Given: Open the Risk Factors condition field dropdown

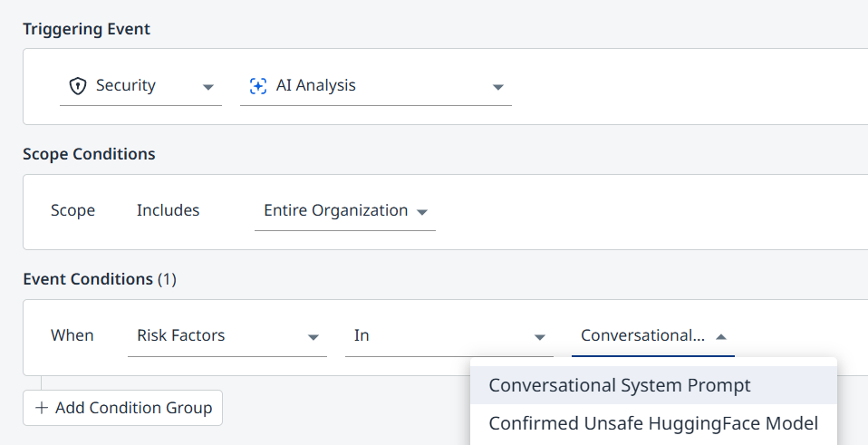Looking at the screenshot, I should click(227, 335).
